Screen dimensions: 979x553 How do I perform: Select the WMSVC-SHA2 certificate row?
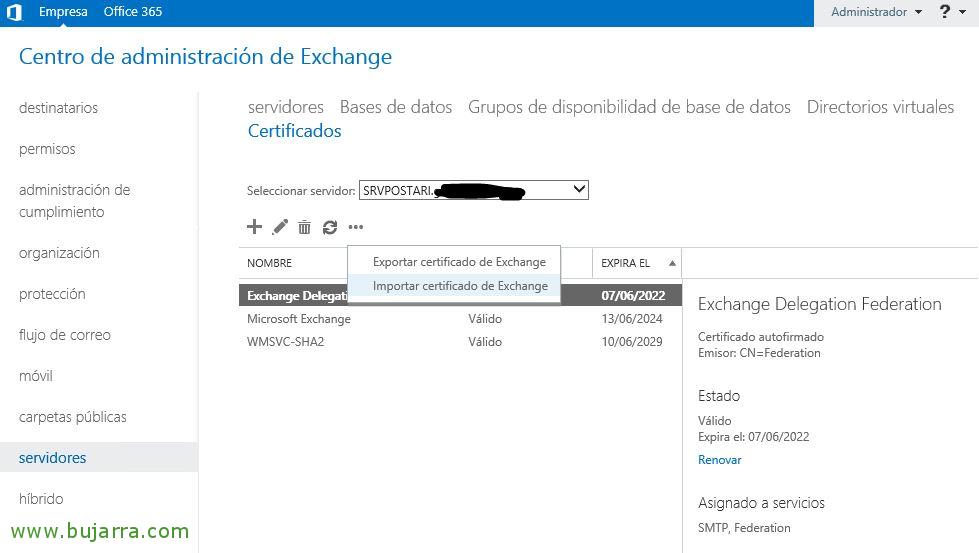[x=286, y=342]
